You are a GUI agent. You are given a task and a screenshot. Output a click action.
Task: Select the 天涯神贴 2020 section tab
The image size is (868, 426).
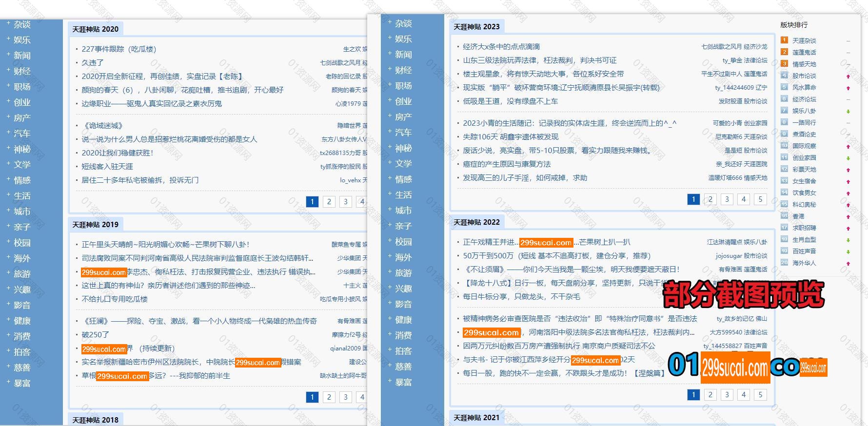point(96,29)
